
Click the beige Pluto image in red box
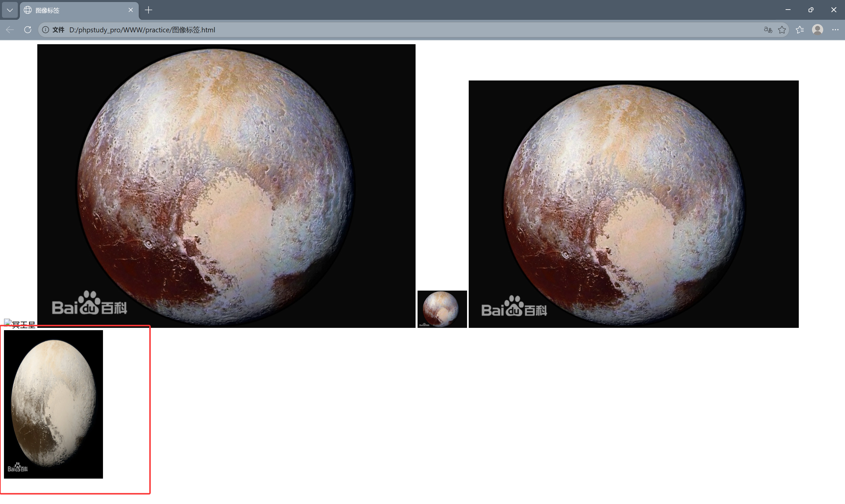coord(53,404)
